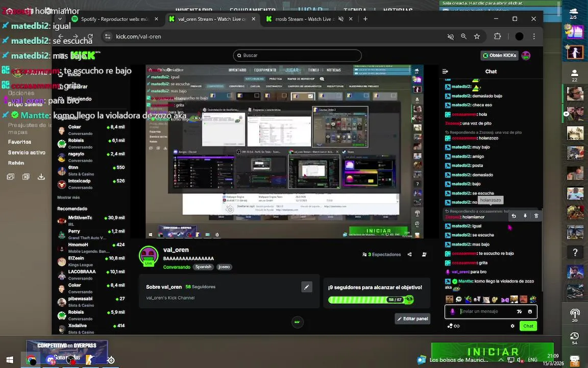Click the share icon next to Espectadores
The height and width of the screenshot is (368, 588).
(409, 254)
